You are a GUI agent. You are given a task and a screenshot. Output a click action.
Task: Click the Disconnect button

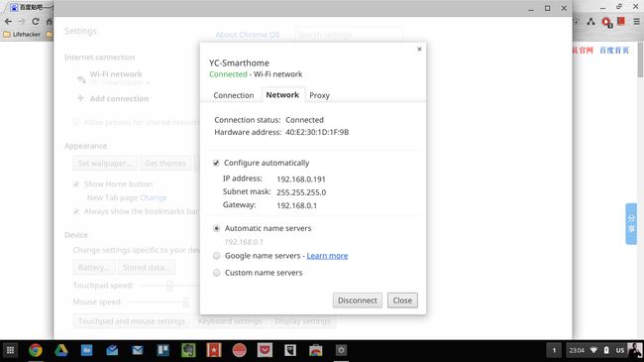[x=358, y=301]
